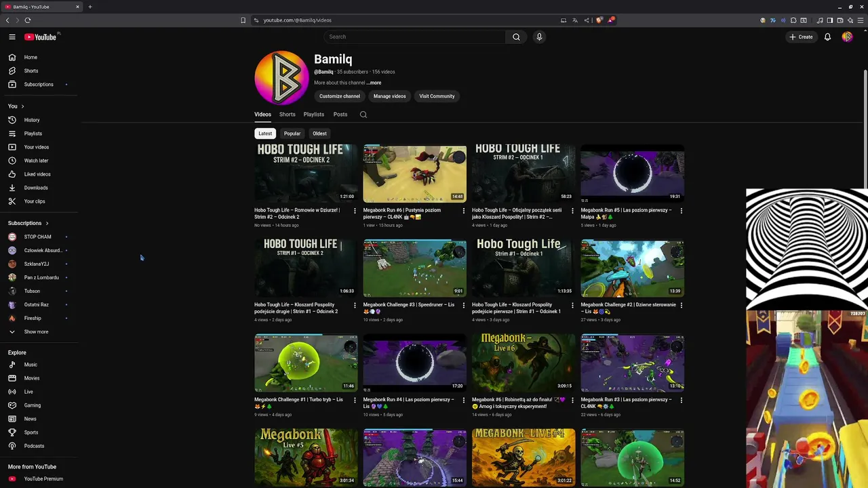Switch to the channel Shorts tab
868x488 pixels.
tap(288, 115)
